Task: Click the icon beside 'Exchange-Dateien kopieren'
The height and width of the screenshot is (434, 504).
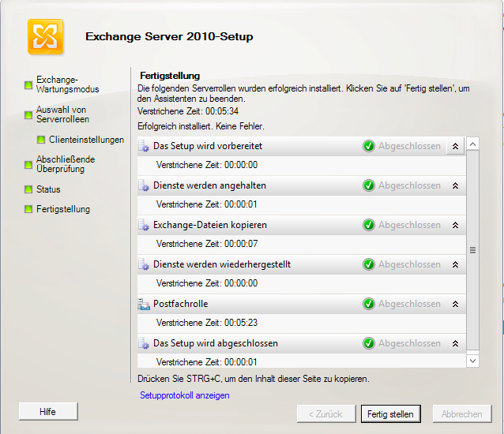Action: (144, 225)
